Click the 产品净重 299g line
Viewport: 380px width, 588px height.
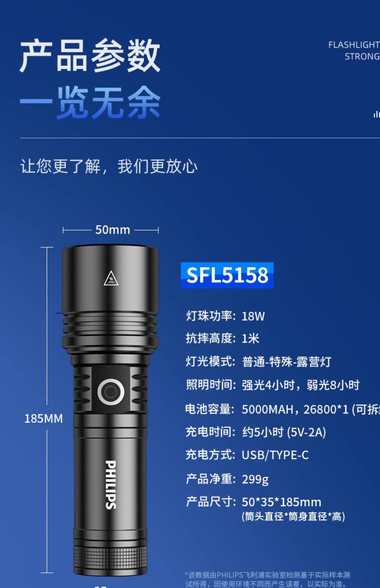(x=227, y=479)
